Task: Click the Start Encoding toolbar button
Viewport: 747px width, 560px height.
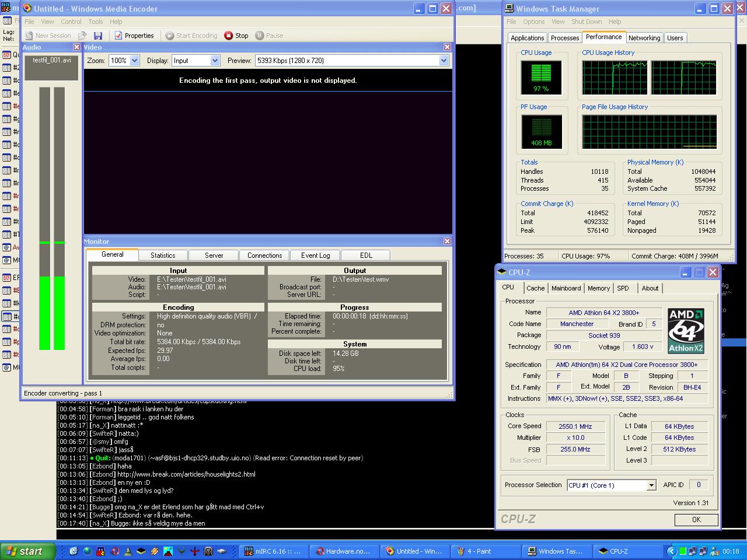Action: coord(191,36)
